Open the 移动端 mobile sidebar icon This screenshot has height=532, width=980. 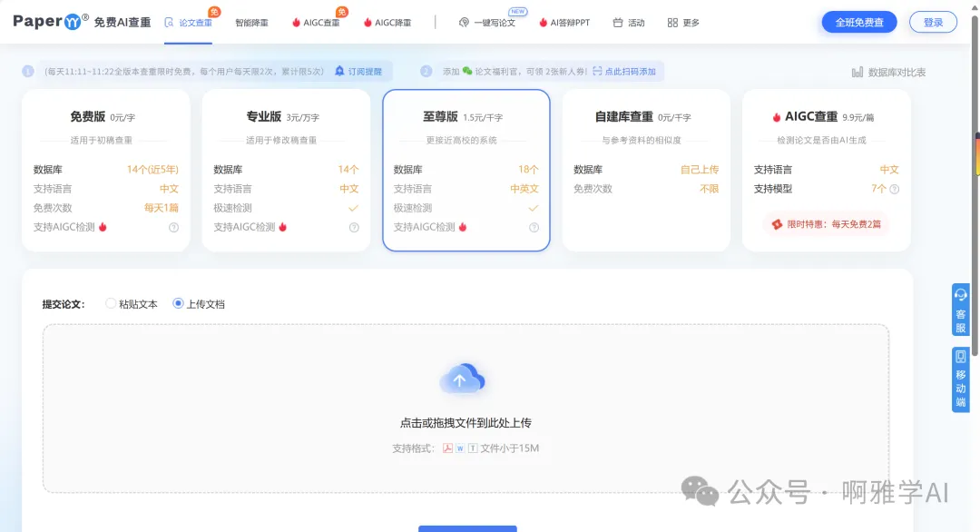pyautogui.click(x=960, y=379)
